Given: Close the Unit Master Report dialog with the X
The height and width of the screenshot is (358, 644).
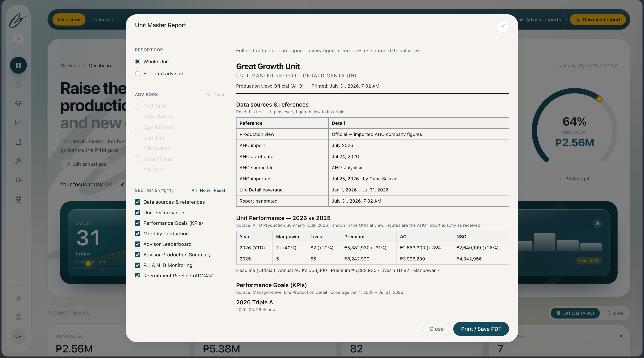Looking at the screenshot, I should click(503, 26).
